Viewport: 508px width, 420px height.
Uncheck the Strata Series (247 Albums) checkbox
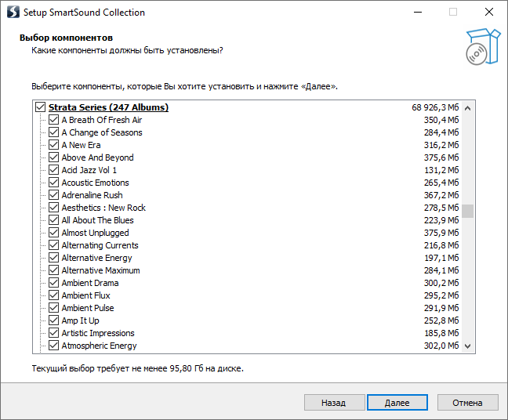41,107
